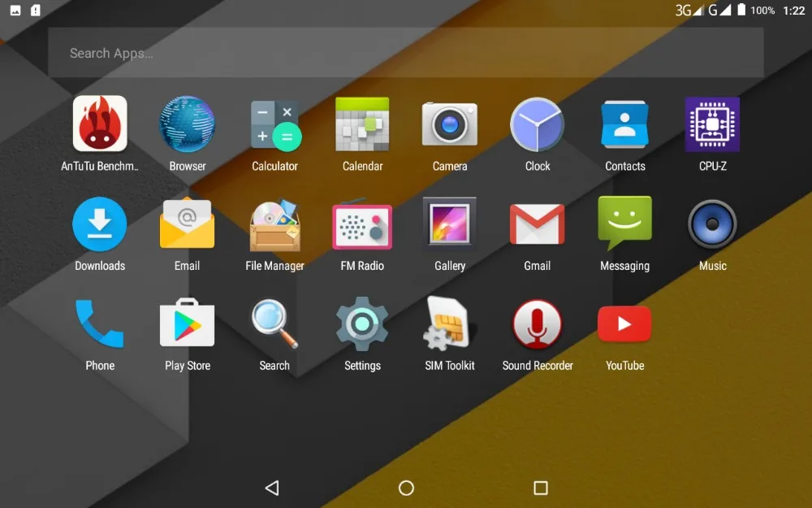812x508 pixels.
Task: Launch the Gmail app
Action: point(537,224)
